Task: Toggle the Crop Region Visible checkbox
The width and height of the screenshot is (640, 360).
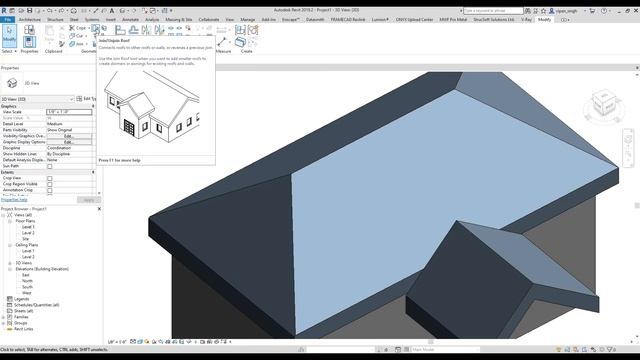Action: click(50, 184)
